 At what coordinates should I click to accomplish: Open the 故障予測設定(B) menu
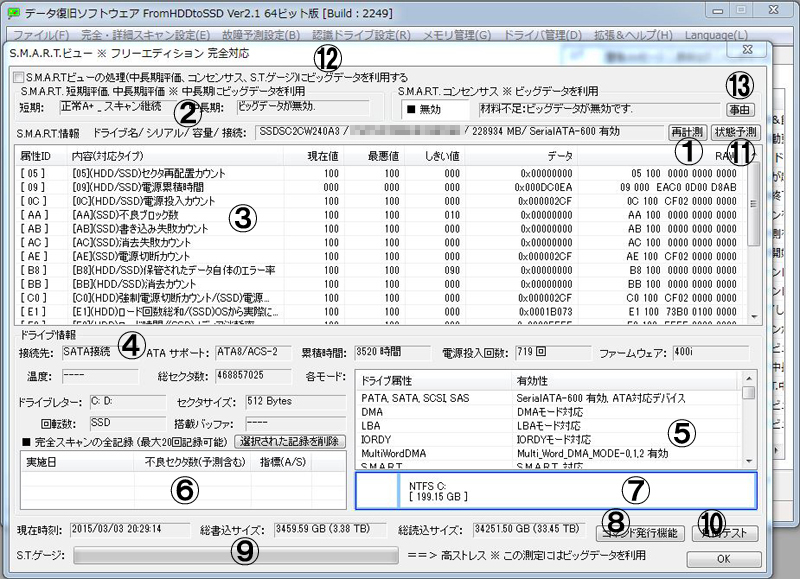click(x=261, y=35)
